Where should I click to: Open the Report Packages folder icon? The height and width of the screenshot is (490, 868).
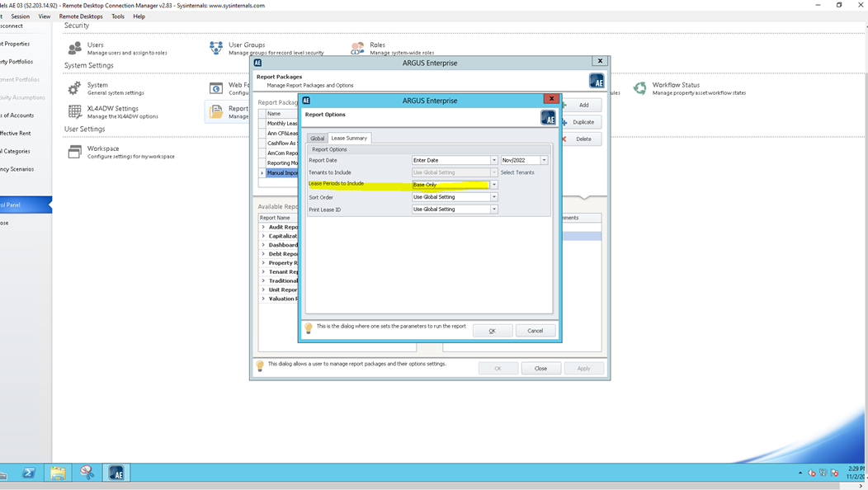216,112
